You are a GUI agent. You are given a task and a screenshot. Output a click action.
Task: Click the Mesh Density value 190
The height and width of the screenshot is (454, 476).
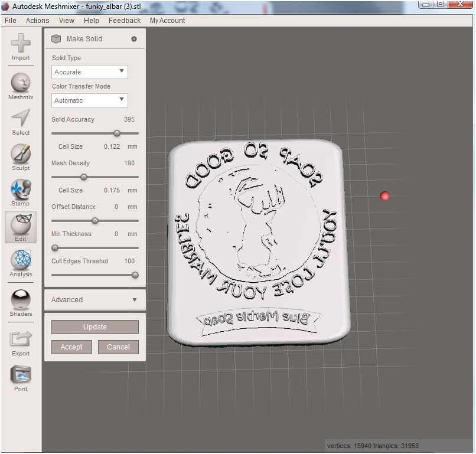click(x=129, y=163)
